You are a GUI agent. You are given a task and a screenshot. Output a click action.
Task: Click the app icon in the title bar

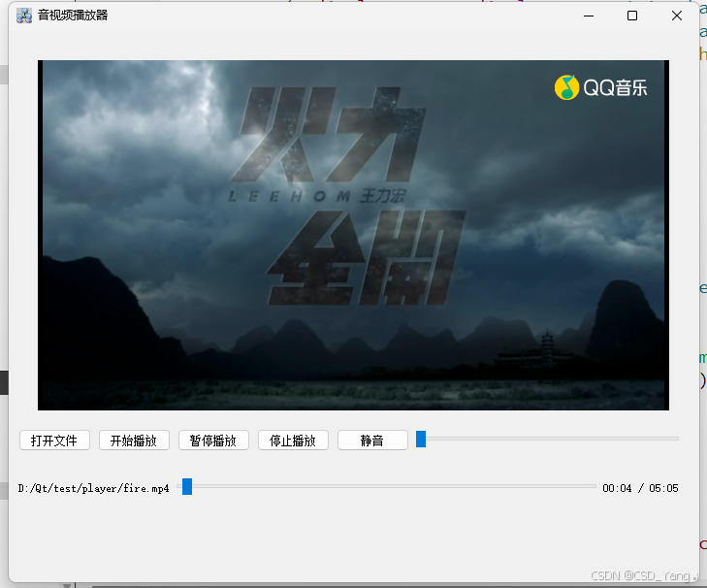(x=24, y=16)
